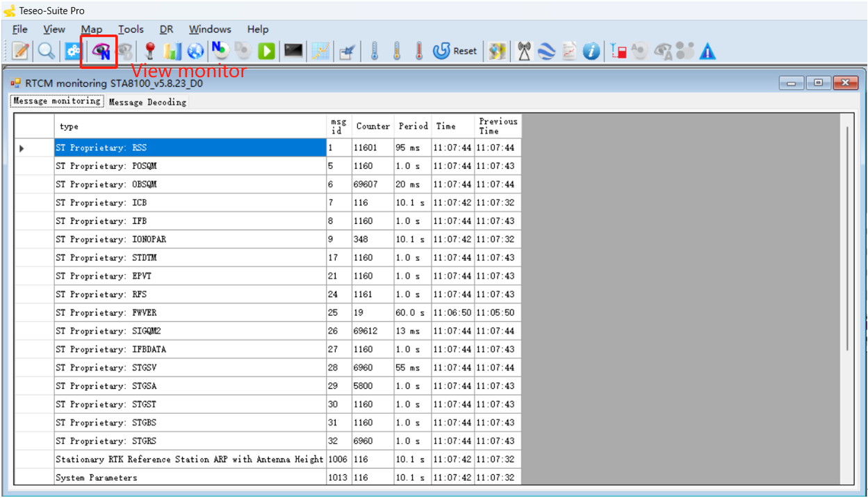
Task: Click the notepad with pencil icon
Action: (x=21, y=51)
